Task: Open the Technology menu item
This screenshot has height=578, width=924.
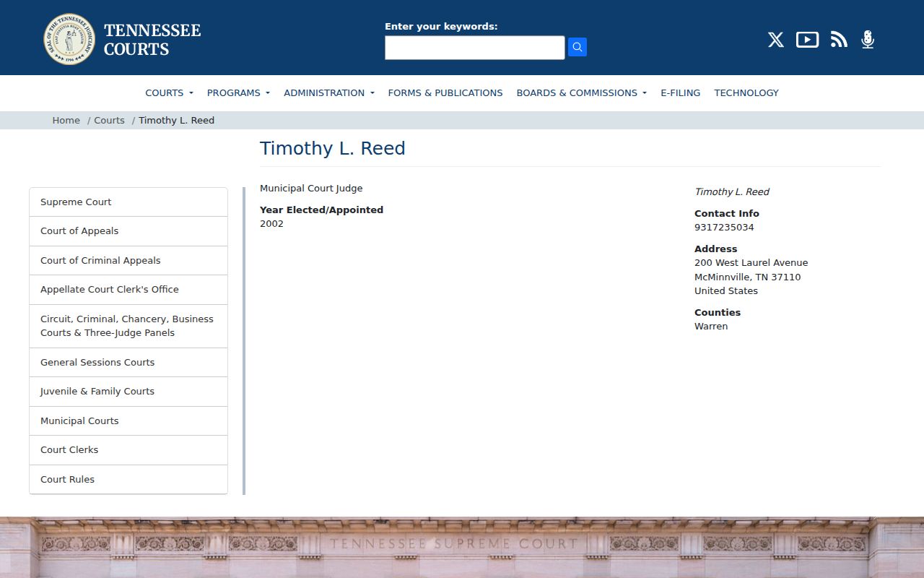Action: [x=746, y=92]
